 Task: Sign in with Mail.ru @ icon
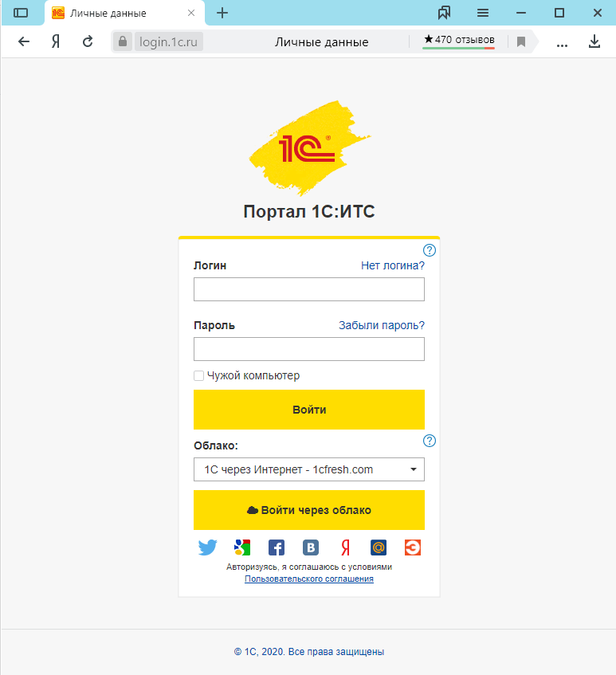[x=379, y=547]
